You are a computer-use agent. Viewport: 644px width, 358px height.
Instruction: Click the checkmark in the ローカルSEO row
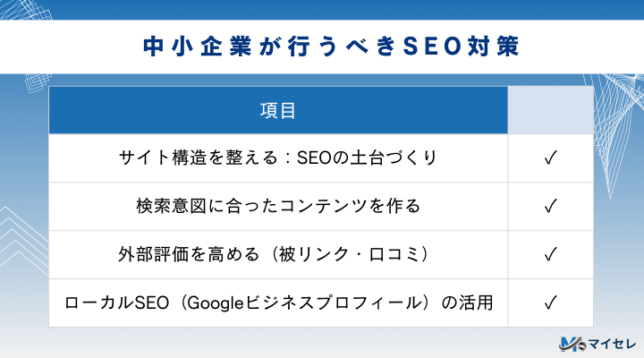point(551,303)
